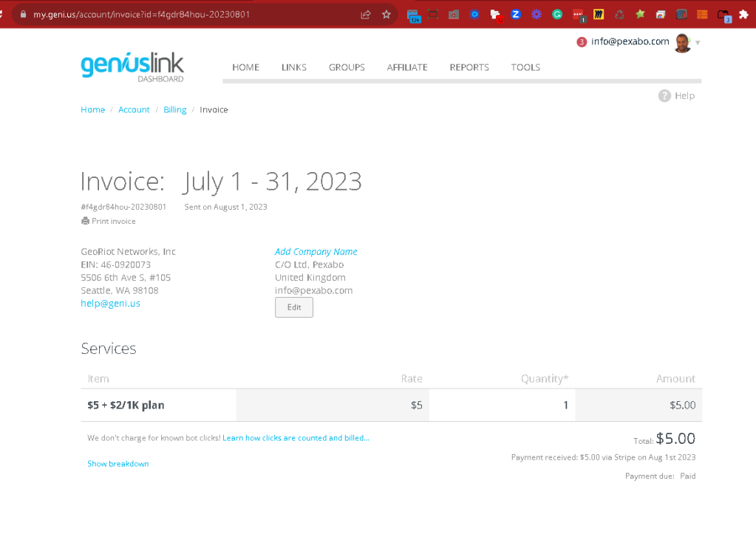Click the help@geni.us email link
This screenshot has width=756, height=537.
point(110,303)
